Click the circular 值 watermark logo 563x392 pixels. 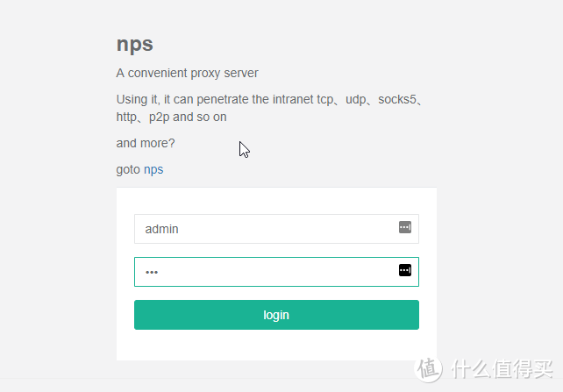(x=428, y=368)
